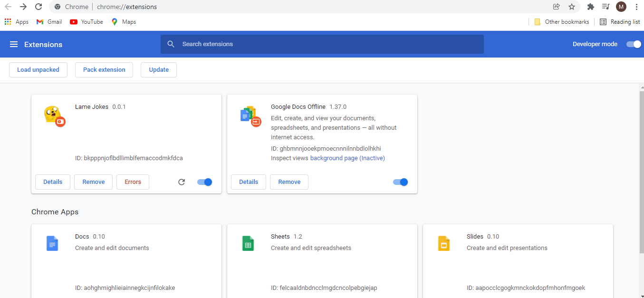The image size is (644, 298).
Task: Click the Update button
Action: click(x=159, y=70)
